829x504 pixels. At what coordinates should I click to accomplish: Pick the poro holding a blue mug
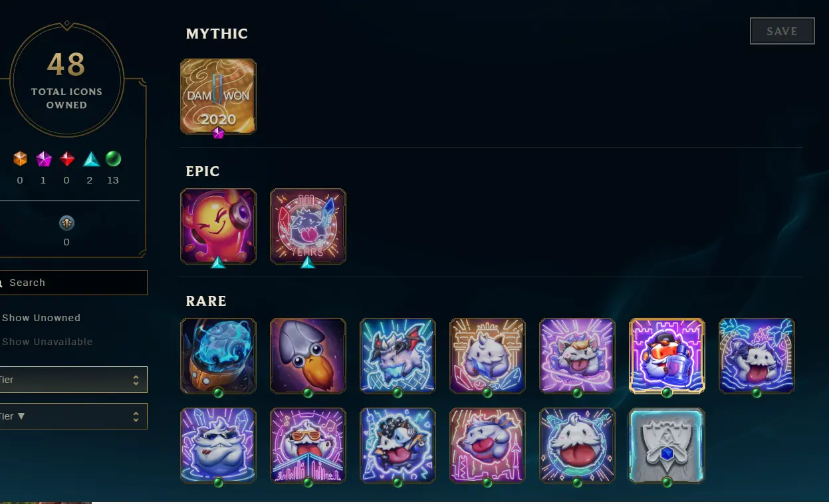[x=667, y=356]
